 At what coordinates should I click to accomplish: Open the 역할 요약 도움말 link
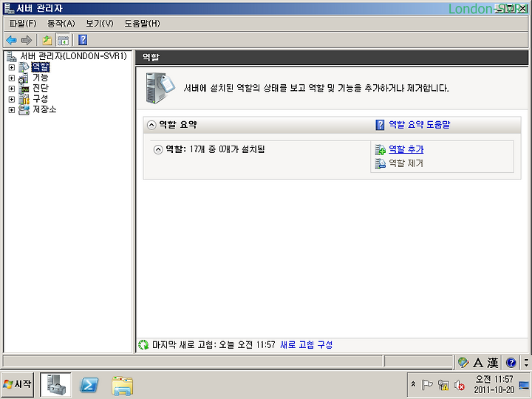(x=420, y=125)
